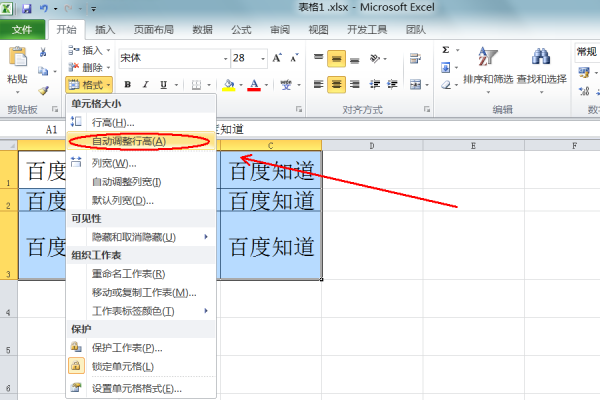Click the Wrap Text icon
Screen dimensions: 600x400
pyautogui.click(x=415, y=58)
